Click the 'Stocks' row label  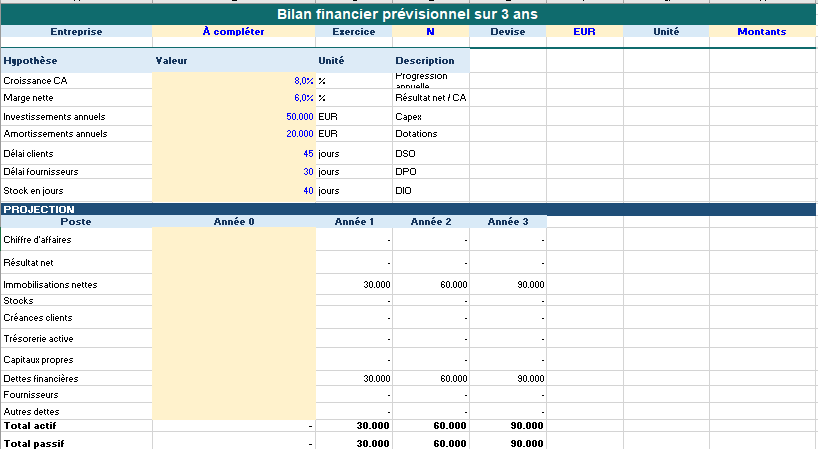[76, 300]
